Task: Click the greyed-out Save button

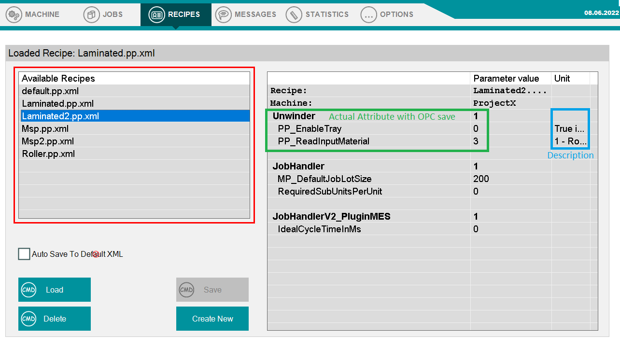Action: point(212,290)
